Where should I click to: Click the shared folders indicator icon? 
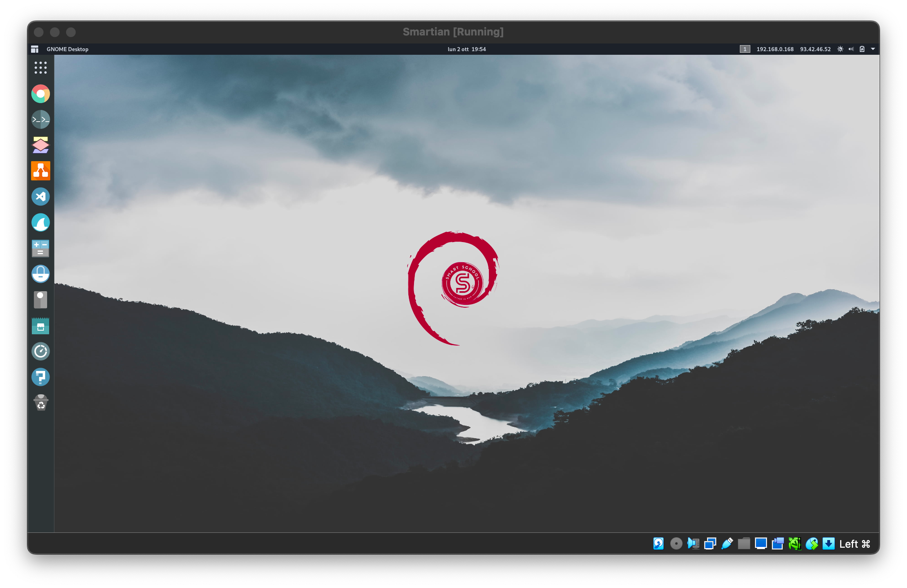744,544
